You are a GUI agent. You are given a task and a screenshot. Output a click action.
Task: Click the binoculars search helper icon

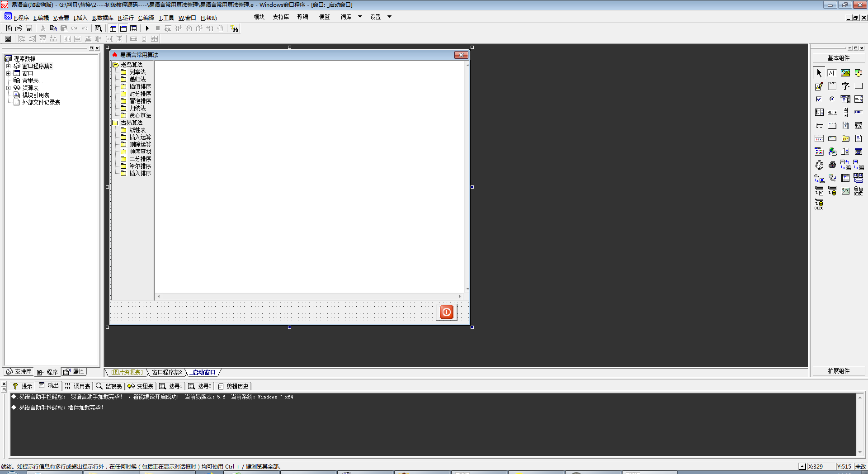pyautogui.click(x=234, y=28)
